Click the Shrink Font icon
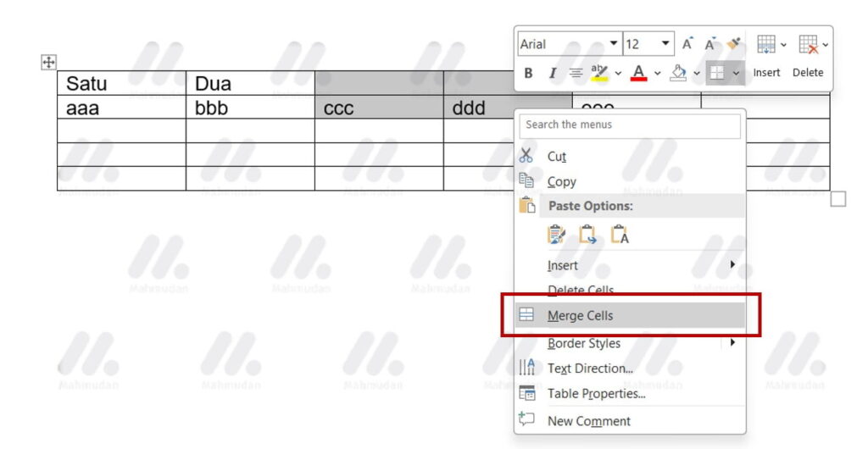This screenshot has width=868, height=449. (x=711, y=44)
